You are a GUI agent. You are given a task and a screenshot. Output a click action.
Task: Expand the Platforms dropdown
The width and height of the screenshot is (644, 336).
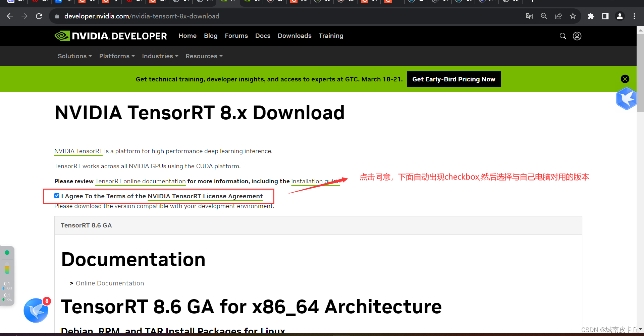tap(117, 56)
